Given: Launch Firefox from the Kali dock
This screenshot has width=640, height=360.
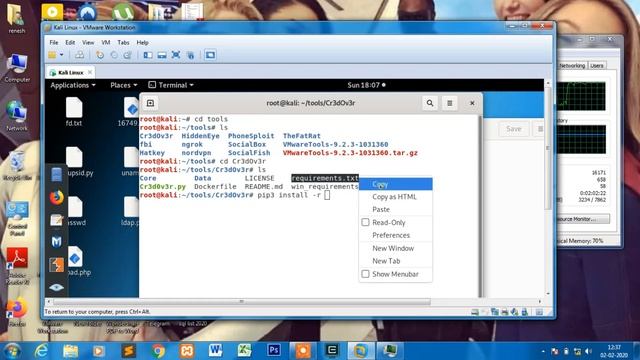Looking at the screenshot, I should [56, 198].
